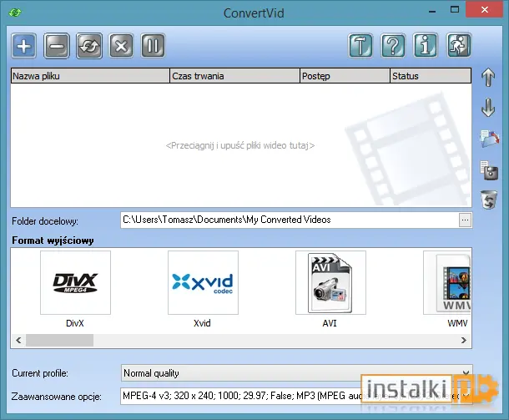Browse destination folder with the ellipsis button
509x420 pixels.
pos(465,220)
